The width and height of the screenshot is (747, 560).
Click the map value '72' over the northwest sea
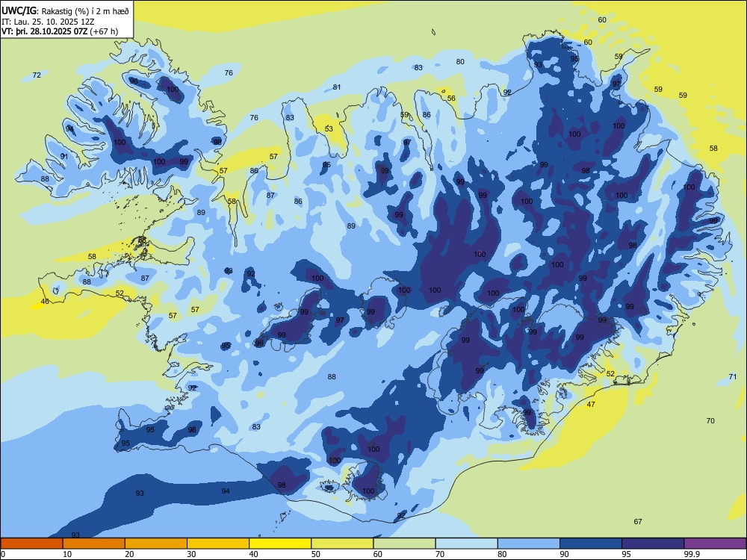point(37,75)
